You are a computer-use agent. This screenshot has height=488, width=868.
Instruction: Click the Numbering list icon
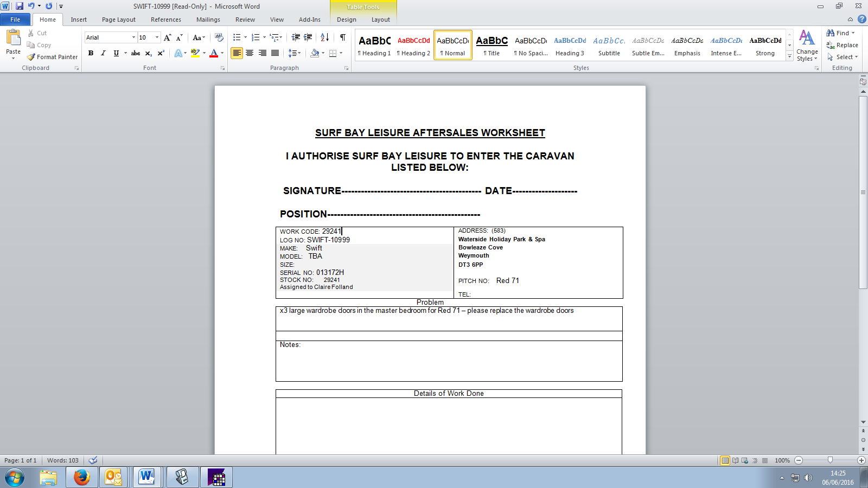click(x=256, y=37)
